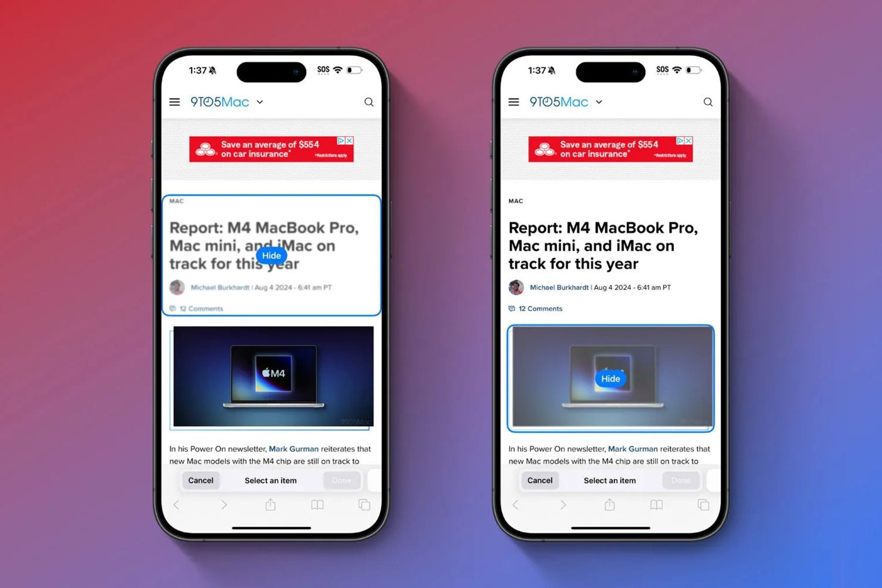Toggle Hide on the M4 MacBook image
This screenshot has width=882, height=588.
pos(610,378)
